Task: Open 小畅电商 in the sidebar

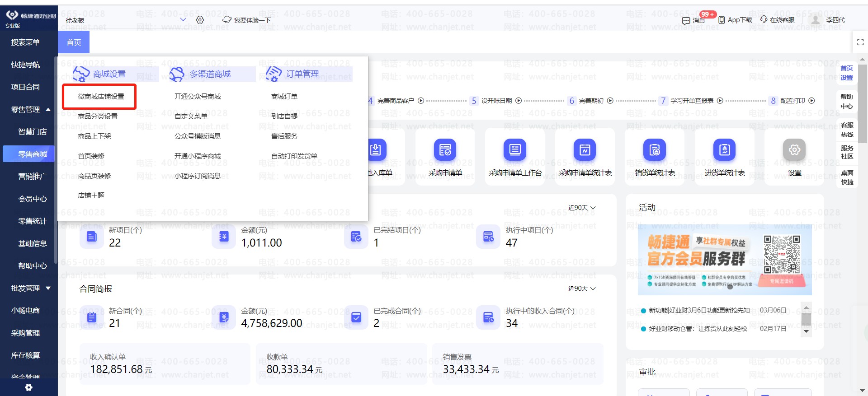Action: (x=26, y=311)
